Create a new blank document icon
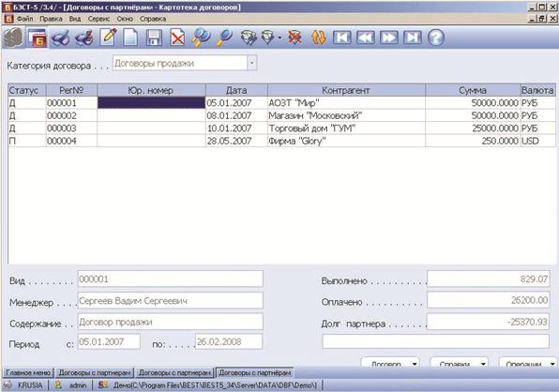This screenshot has width=559, height=392. [x=130, y=38]
